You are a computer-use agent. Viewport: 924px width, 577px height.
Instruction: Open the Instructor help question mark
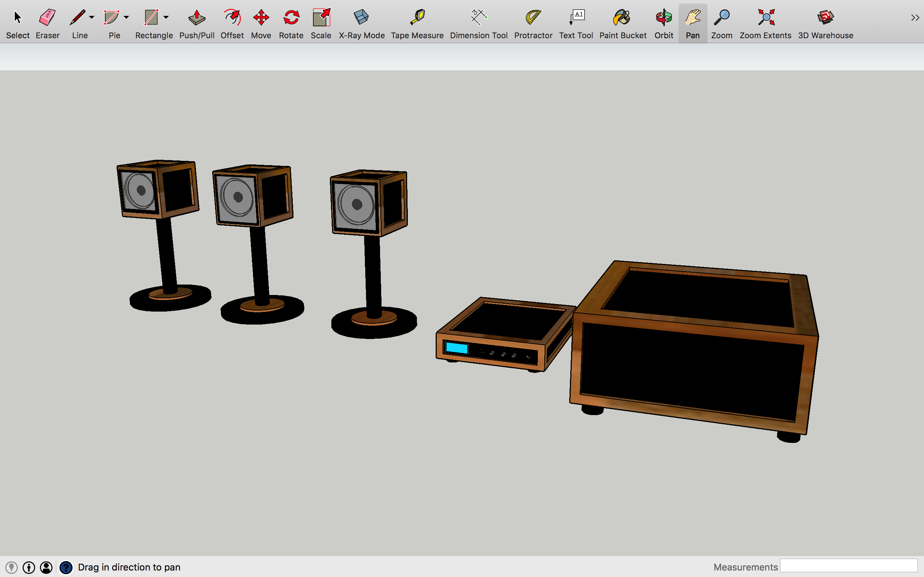point(66,568)
